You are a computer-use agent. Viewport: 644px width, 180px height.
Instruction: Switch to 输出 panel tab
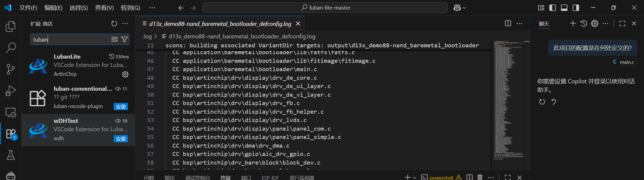[x=169, y=178]
